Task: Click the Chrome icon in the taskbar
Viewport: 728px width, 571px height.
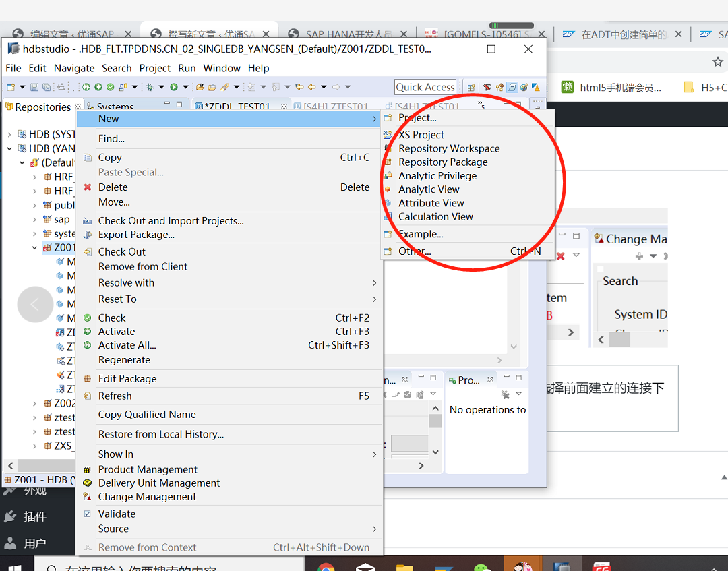Action: coord(326,565)
